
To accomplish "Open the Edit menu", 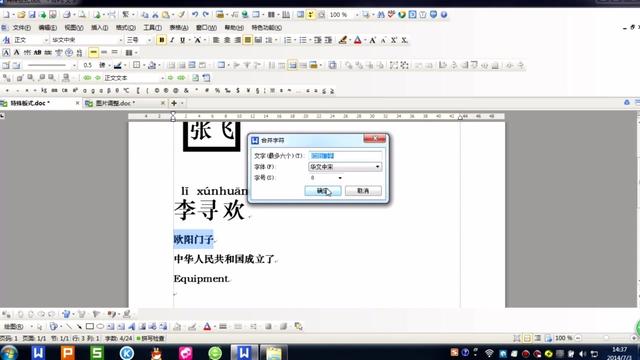I will click(47, 28).
